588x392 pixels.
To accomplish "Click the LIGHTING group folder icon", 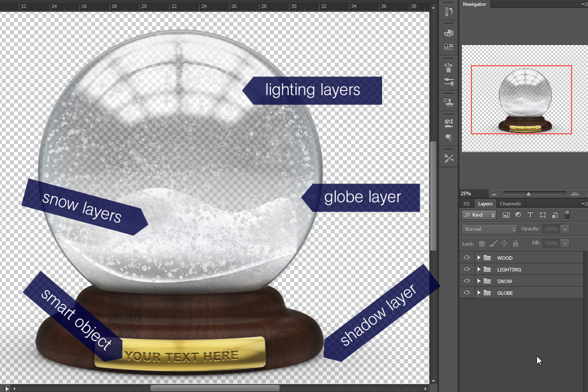I will (487, 269).
